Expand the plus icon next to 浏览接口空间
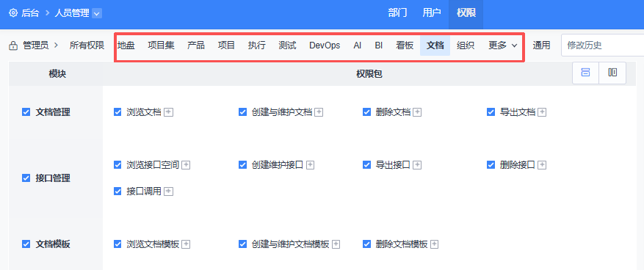Image resolution: width=644 pixels, height=270 pixels. coord(186,165)
